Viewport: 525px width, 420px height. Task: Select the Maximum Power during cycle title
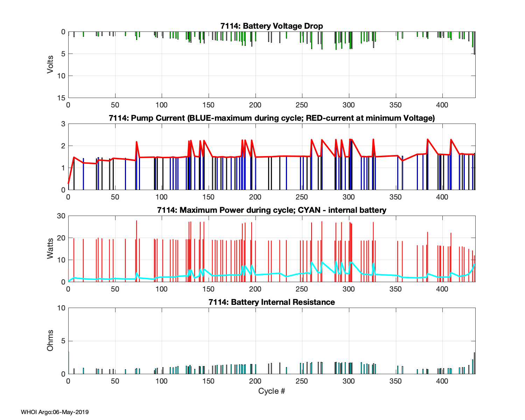272,210
